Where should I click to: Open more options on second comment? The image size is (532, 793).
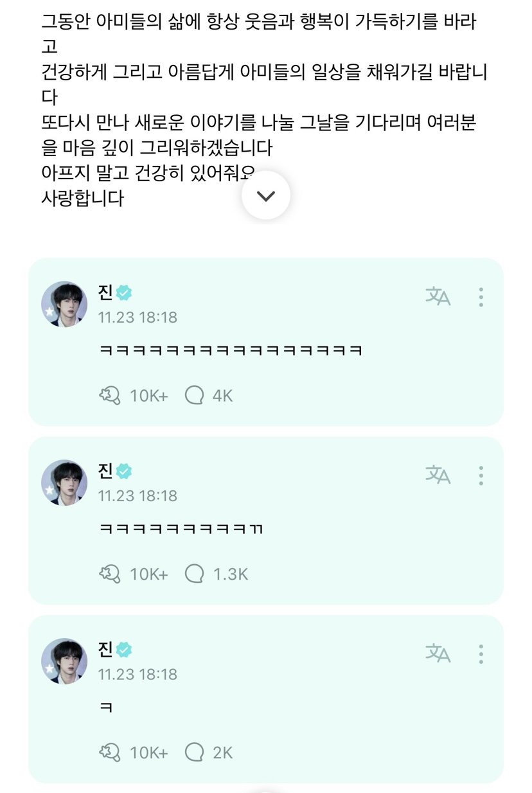481,476
